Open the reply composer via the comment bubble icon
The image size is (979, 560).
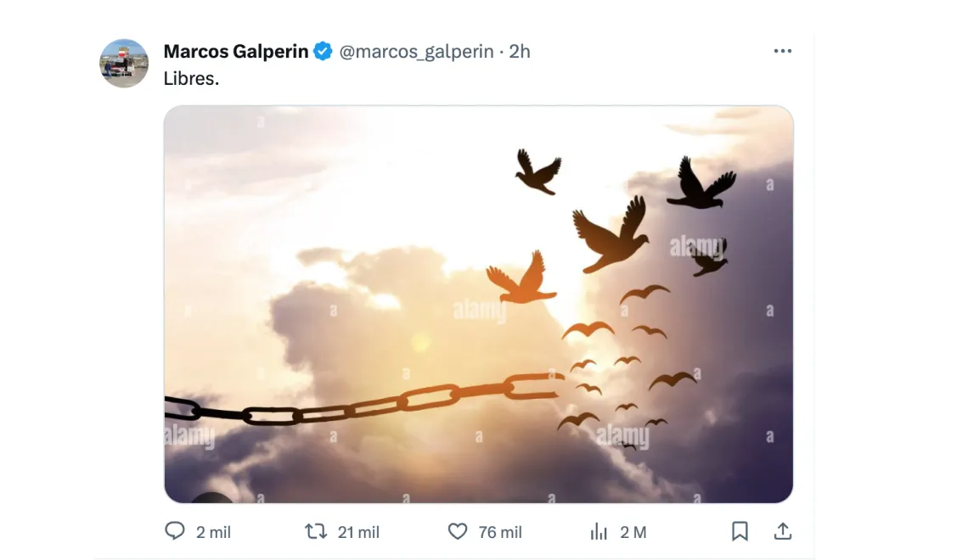point(175,531)
